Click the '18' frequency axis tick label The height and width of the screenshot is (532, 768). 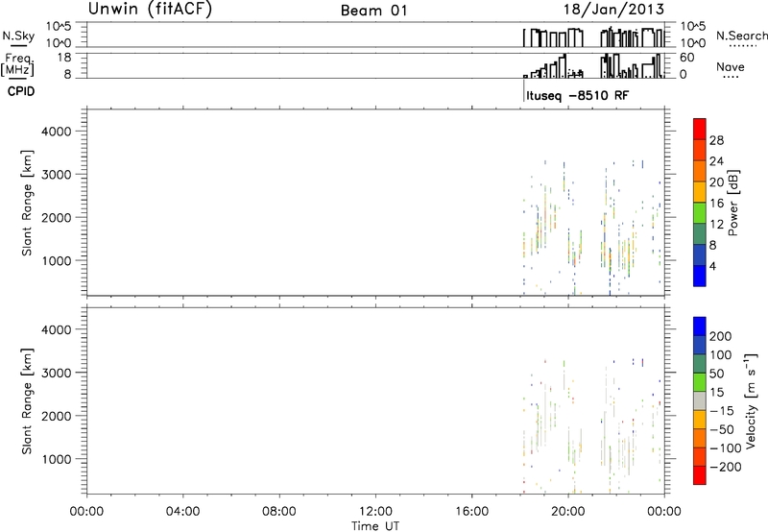click(64, 58)
